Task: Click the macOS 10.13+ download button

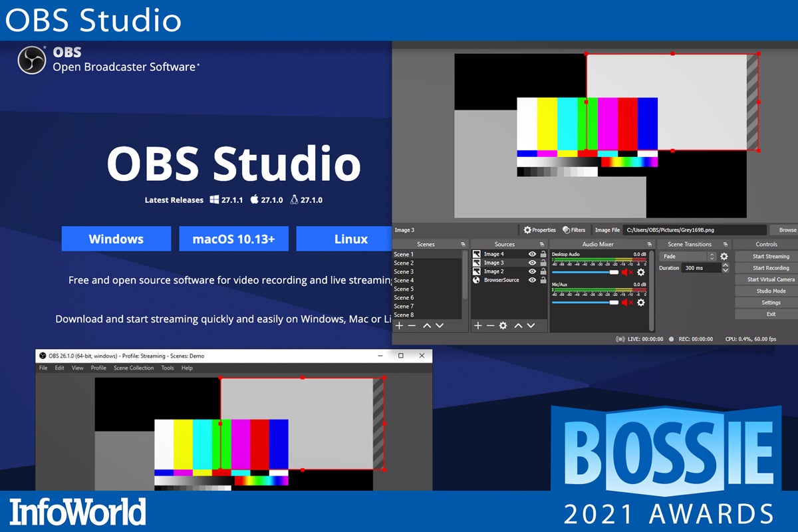Action: (x=233, y=239)
